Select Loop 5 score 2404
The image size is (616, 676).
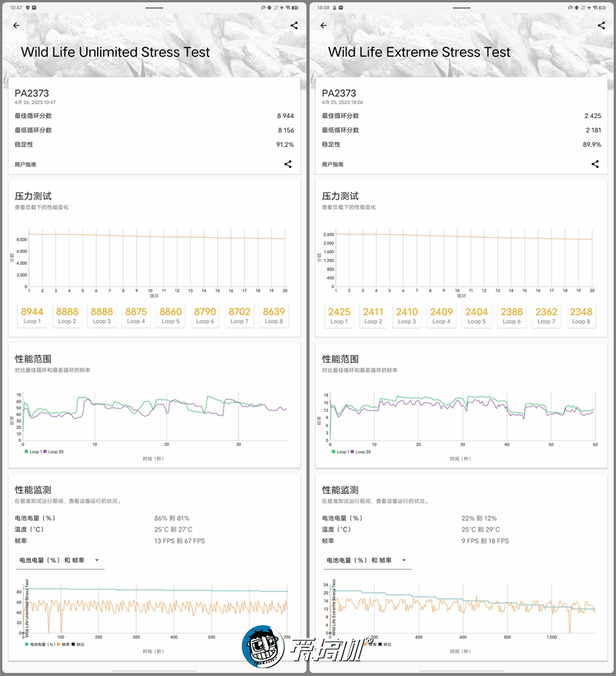point(477,315)
